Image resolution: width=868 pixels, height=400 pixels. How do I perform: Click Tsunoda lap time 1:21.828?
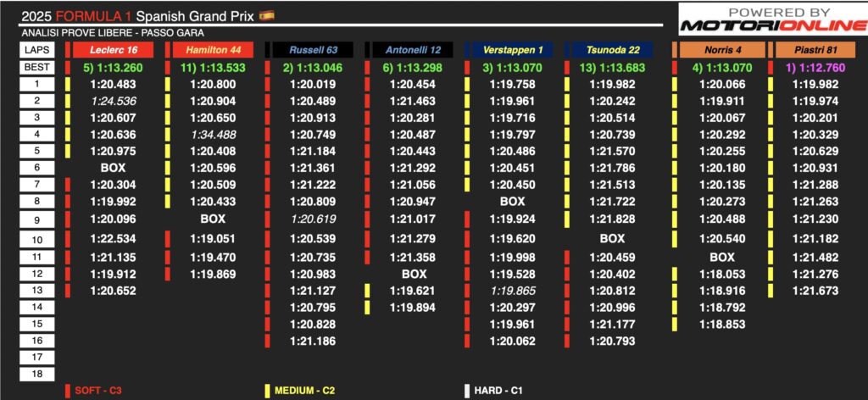pyautogui.click(x=612, y=219)
